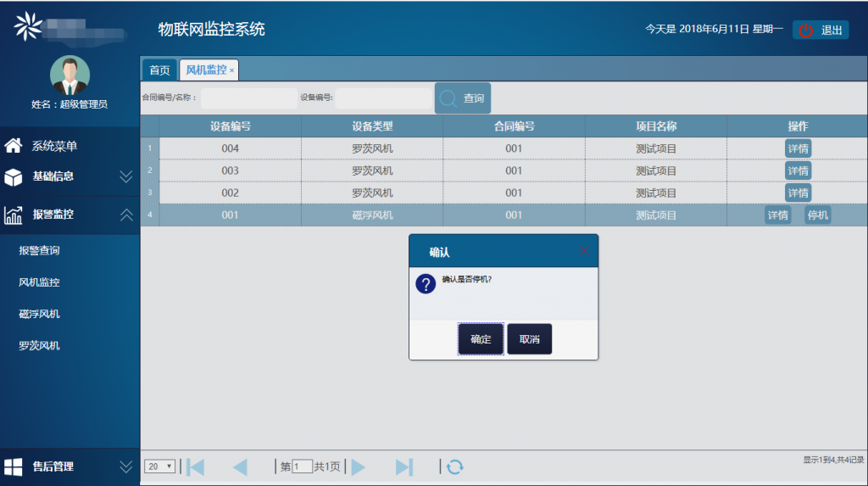This screenshot has width=868, height=486.
Task: Select 报警查询 in the sidebar
Action: coord(39,251)
